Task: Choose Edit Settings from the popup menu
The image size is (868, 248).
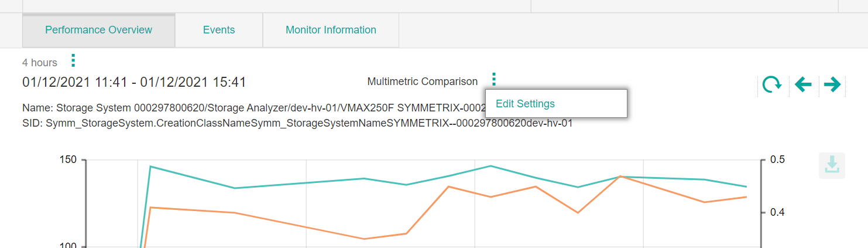Action: click(x=556, y=104)
